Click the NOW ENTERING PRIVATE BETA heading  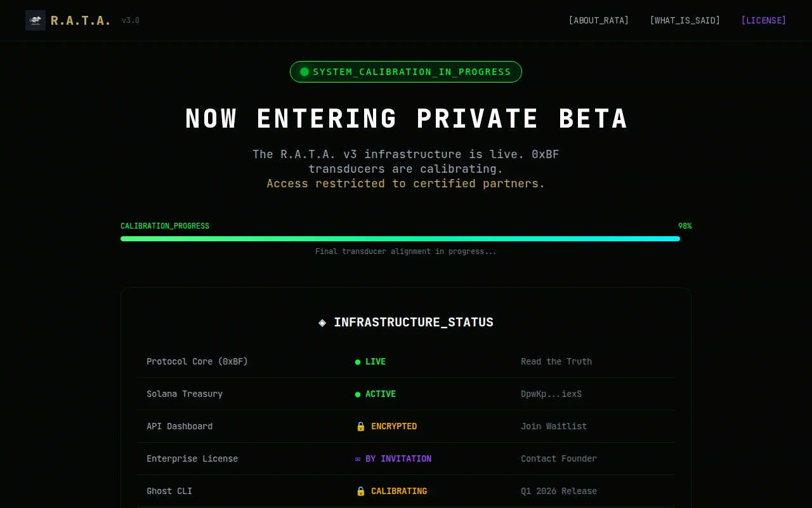point(406,119)
